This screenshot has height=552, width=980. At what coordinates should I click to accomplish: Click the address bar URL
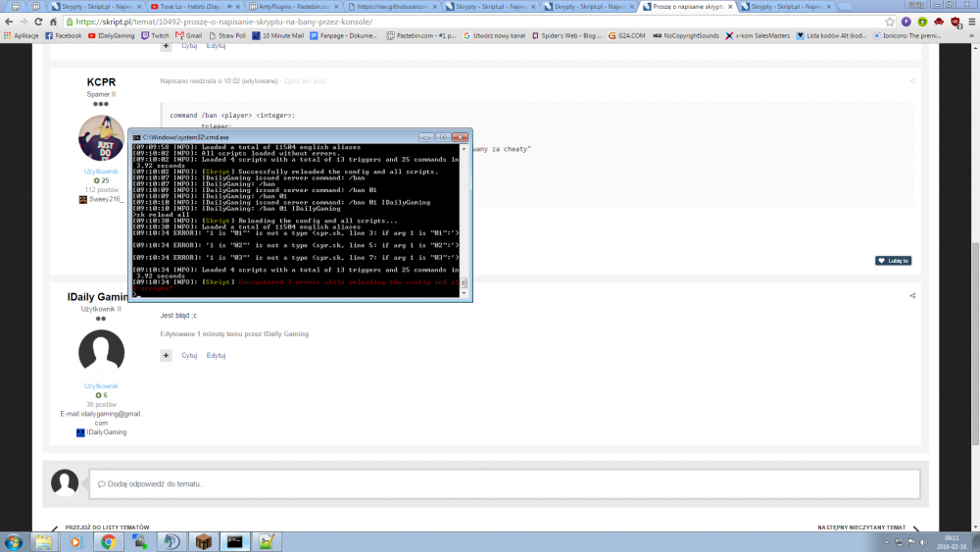(x=223, y=22)
